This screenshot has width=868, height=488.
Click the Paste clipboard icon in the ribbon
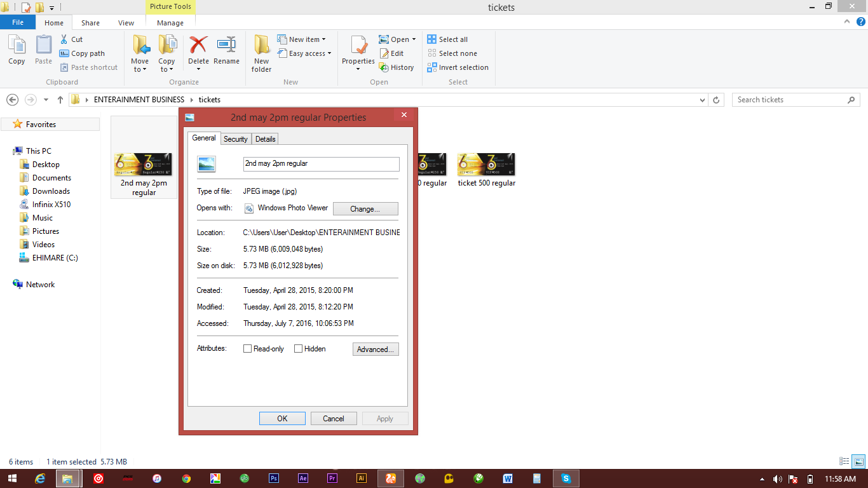[x=43, y=46]
